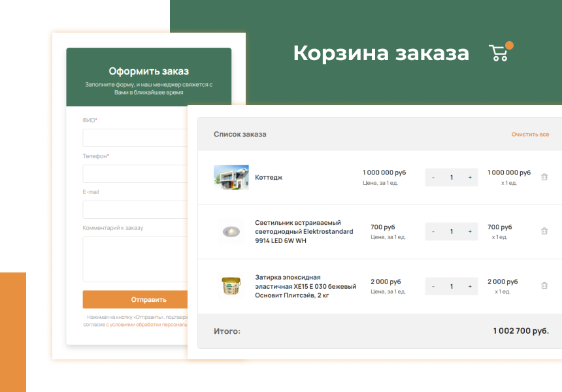Click the shopping cart icon in header

click(499, 53)
